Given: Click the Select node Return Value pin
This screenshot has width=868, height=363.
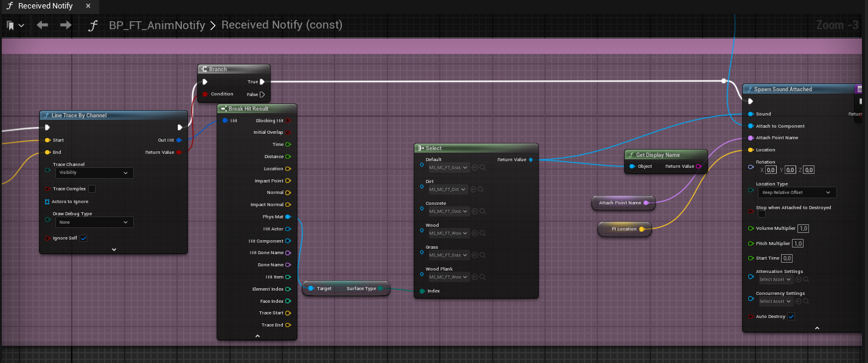Looking at the screenshot, I should 530,159.
